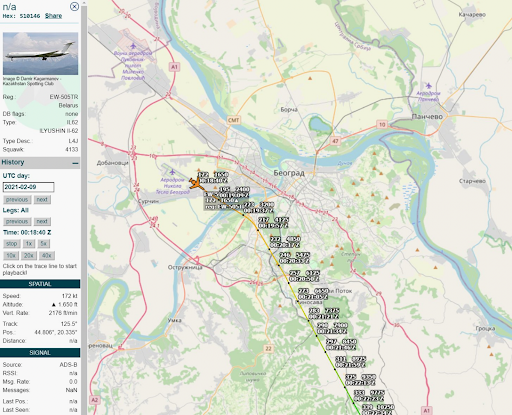Click the route 47 road shield
This screenshot has height=415, width=512.
[x=335, y=141]
